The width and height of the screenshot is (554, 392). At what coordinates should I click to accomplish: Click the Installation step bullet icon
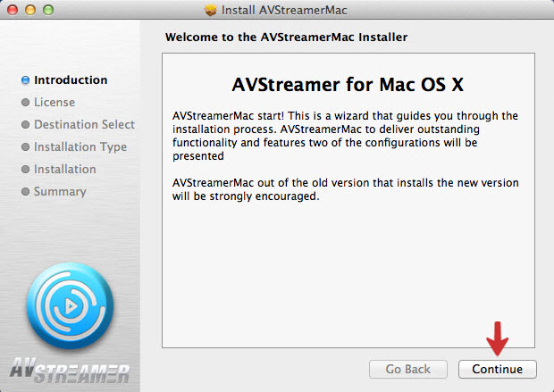[25, 169]
